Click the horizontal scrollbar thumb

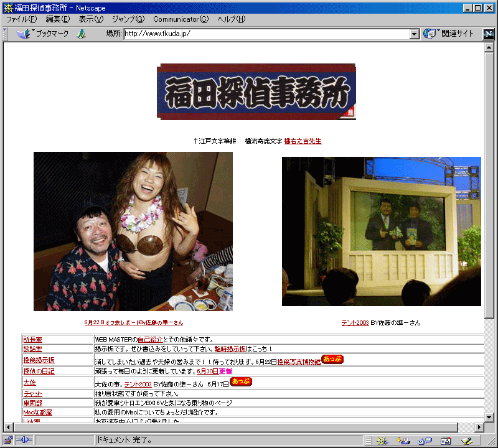pos(235,427)
